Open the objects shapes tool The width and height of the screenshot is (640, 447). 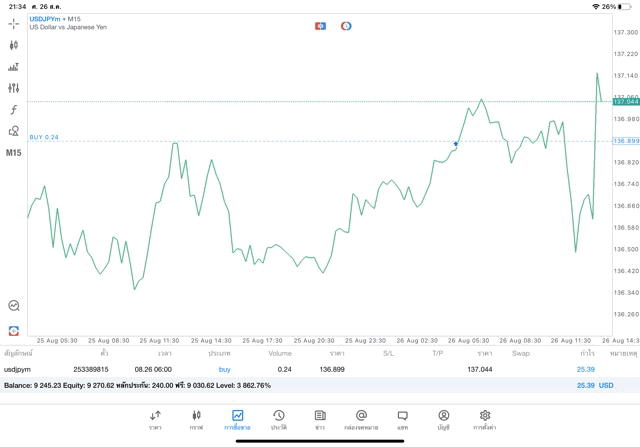(13, 131)
